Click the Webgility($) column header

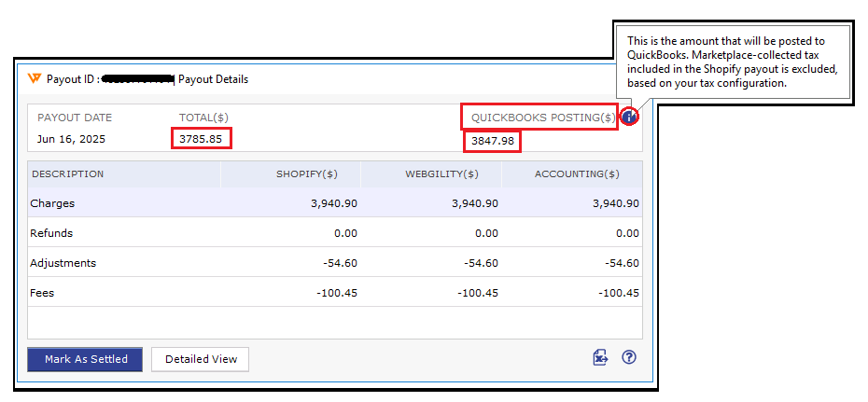441,173
